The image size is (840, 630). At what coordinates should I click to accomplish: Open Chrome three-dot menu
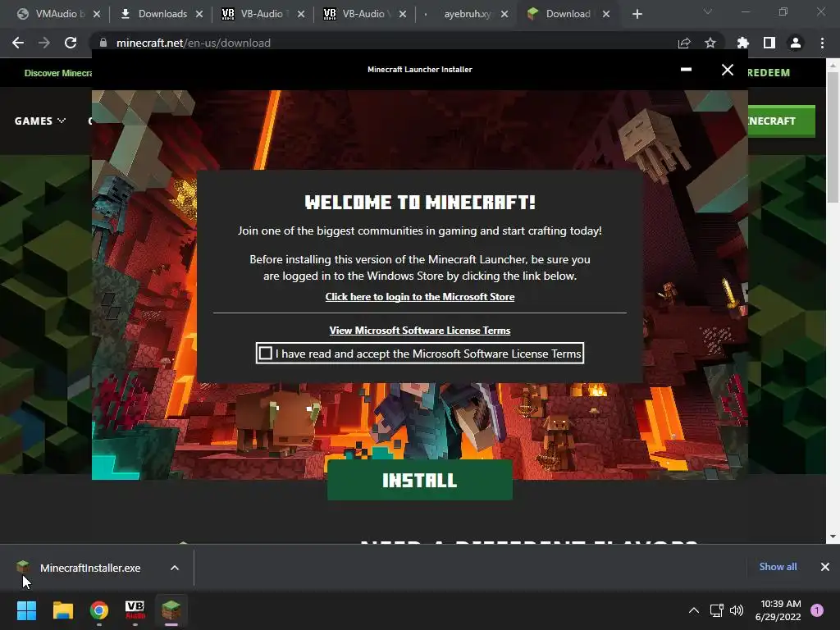click(822, 43)
